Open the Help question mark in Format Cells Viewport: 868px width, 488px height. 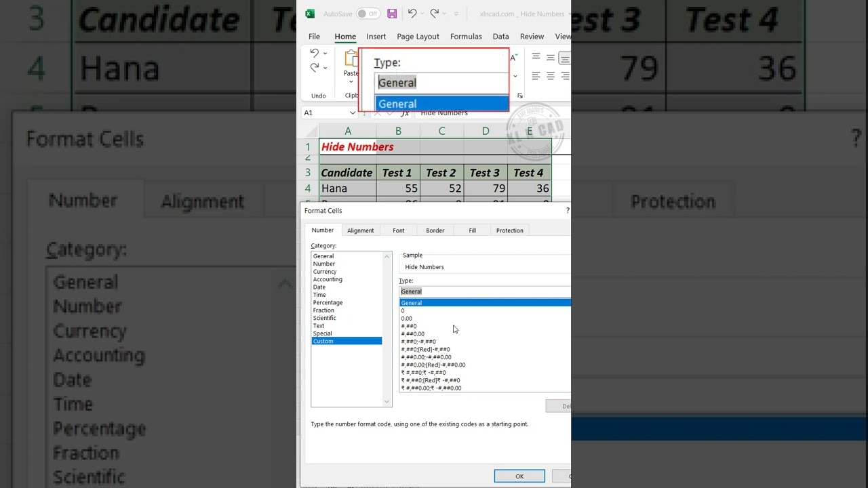click(x=568, y=210)
